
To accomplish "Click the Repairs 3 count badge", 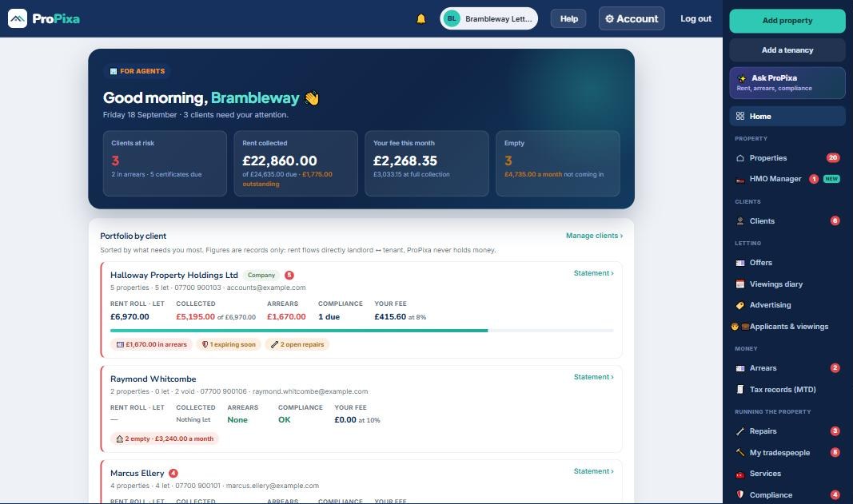I will (835, 431).
